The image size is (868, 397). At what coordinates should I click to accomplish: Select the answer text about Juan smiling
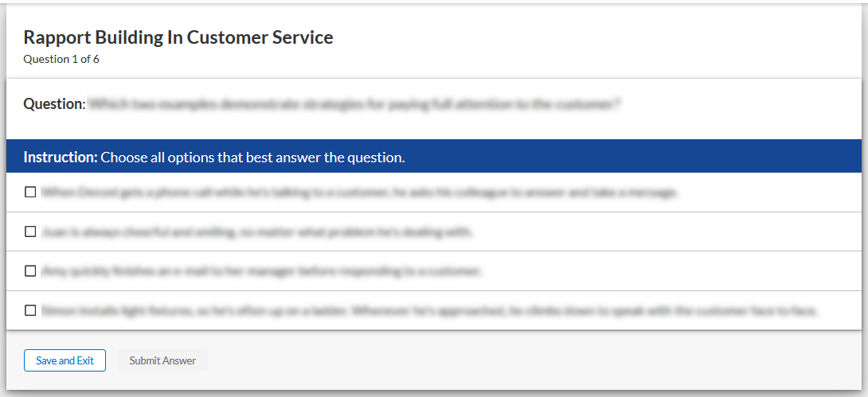[x=257, y=232]
